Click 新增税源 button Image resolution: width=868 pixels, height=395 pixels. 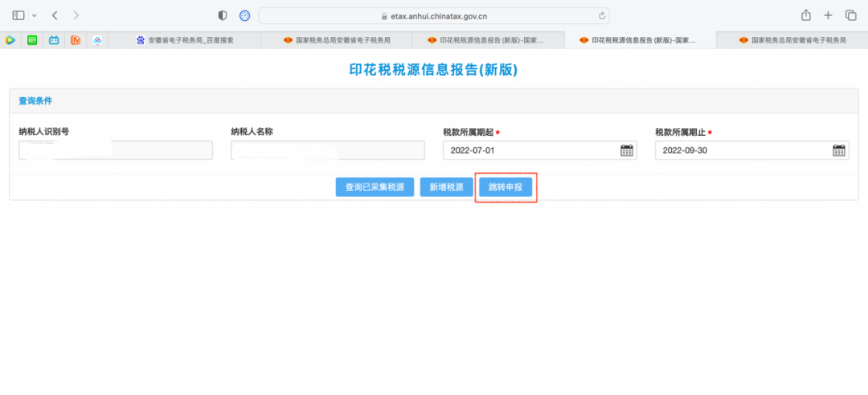point(446,187)
